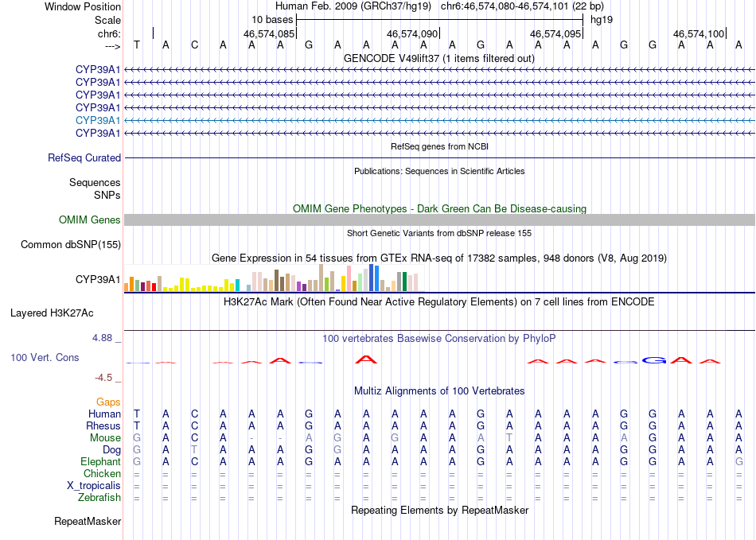Screen dimensions: 756x540
Task: Click the tall pink bar in GTEx chart
Action: click(x=349, y=278)
